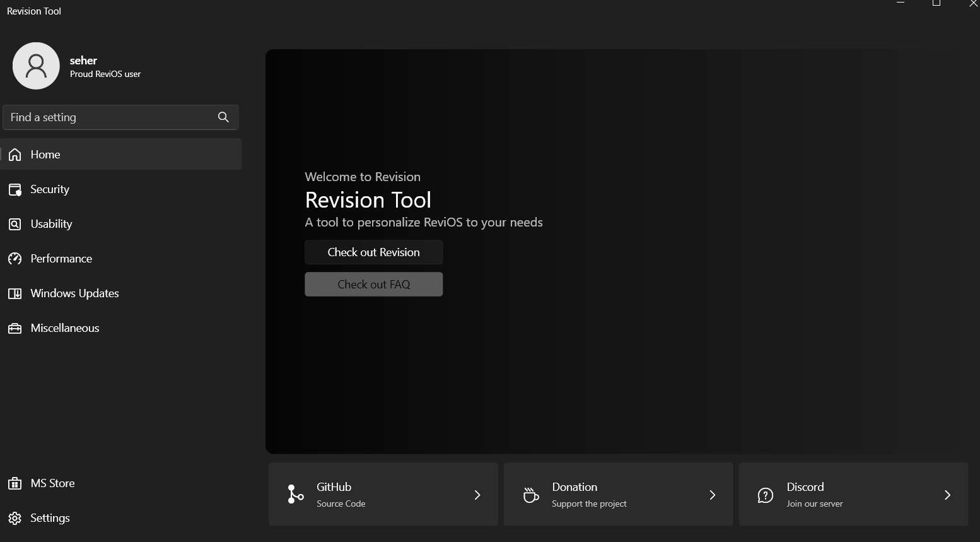Click the Donation coffee cup icon
This screenshot has width=980, height=542.
[x=531, y=495]
